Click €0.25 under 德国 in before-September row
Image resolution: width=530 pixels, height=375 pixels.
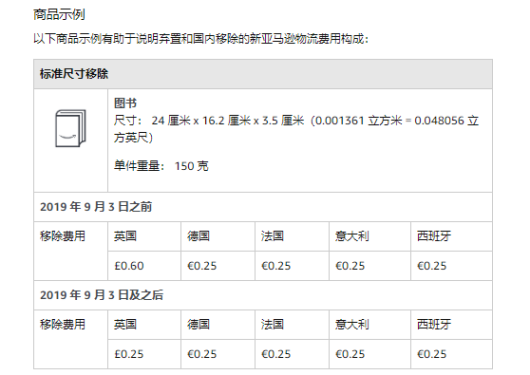pyautogui.click(x=202, y=266)
